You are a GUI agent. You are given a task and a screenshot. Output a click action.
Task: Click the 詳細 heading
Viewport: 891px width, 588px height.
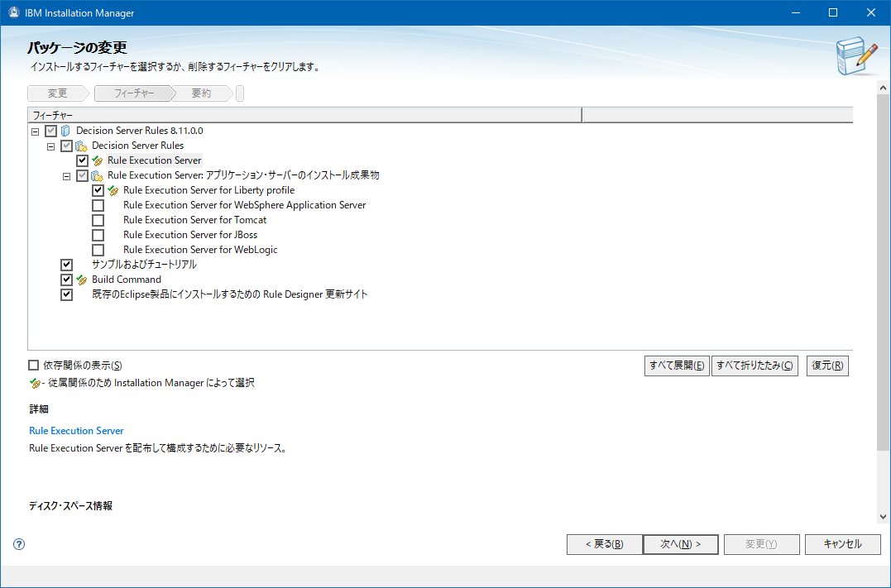point(39,409)
